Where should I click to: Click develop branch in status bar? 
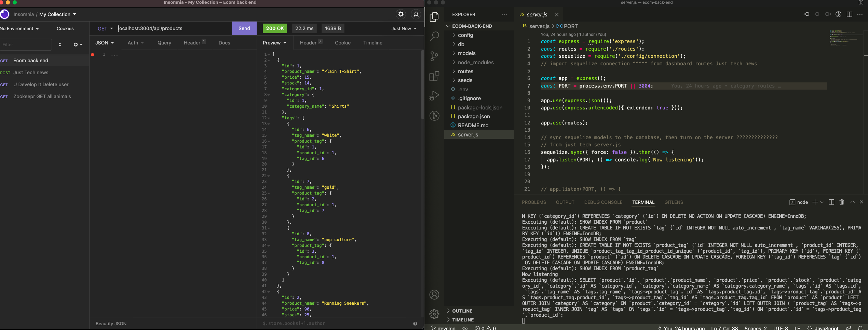click(x=444, y=328)
